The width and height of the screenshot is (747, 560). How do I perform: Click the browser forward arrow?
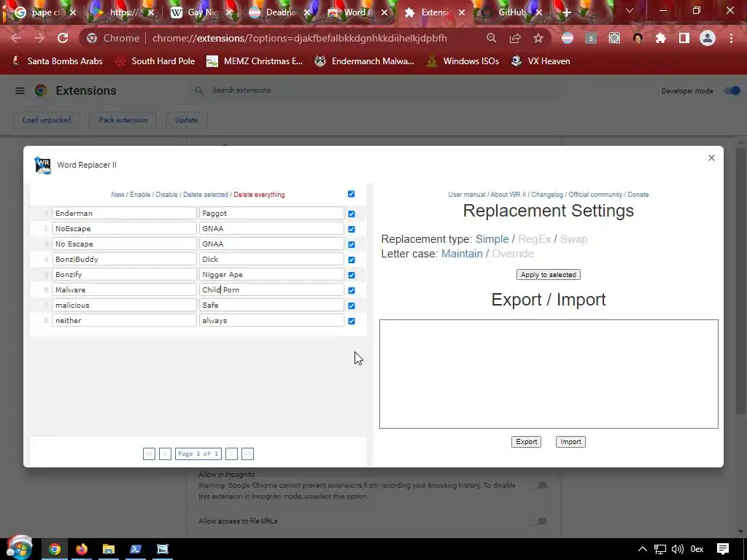point(39,38)
